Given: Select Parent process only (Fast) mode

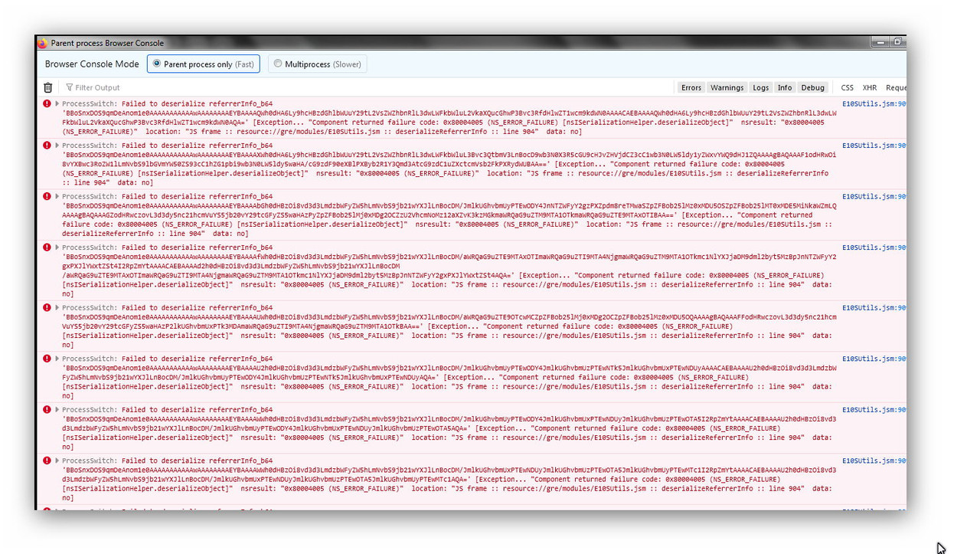Looking at the screenshot, I should coord(204,64).
